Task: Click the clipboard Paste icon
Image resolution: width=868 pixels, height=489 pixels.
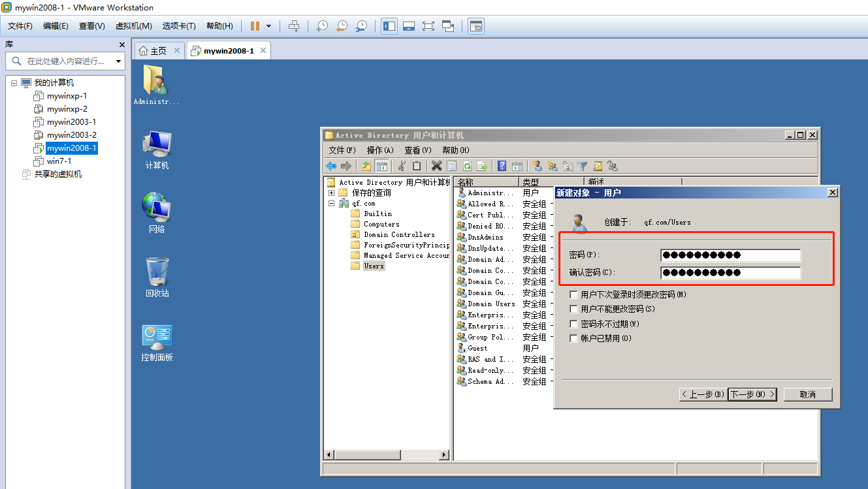Action: pos(417,166)
